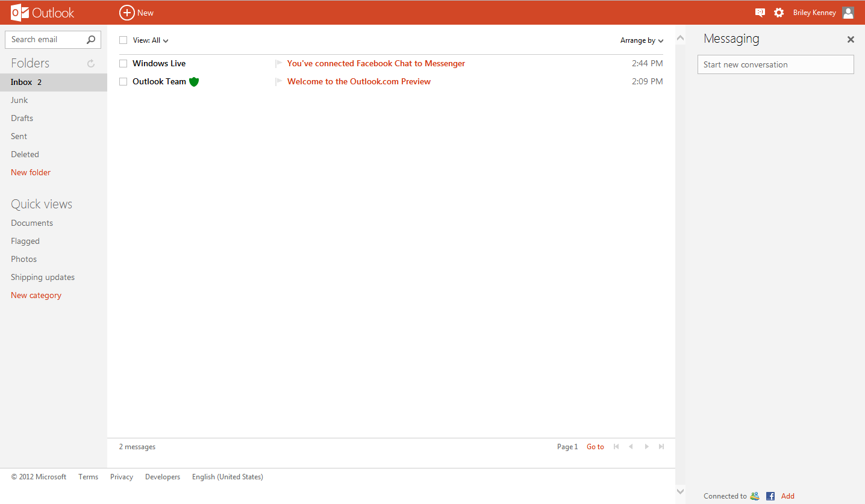Flag the Outlook Team welcome email
Viewport: 865px width, 504px height.
278,81
